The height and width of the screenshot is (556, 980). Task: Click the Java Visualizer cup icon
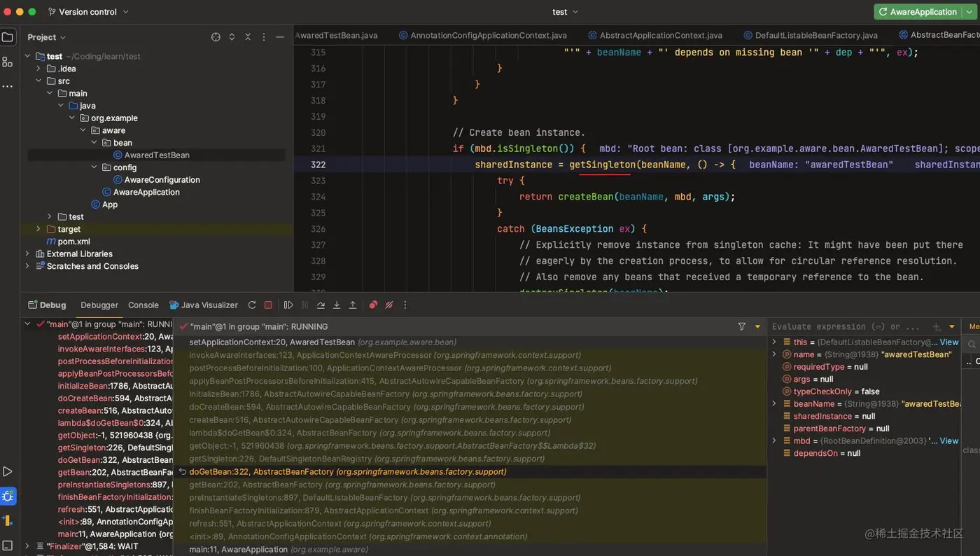point(174,305)
